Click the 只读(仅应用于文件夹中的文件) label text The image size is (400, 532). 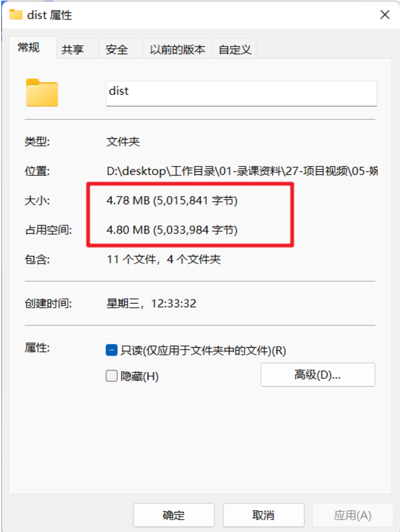click(203, 351)
